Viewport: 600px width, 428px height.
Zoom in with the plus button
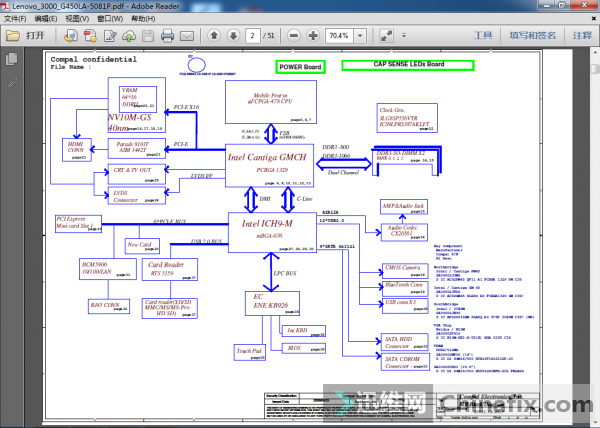point(313,36)
